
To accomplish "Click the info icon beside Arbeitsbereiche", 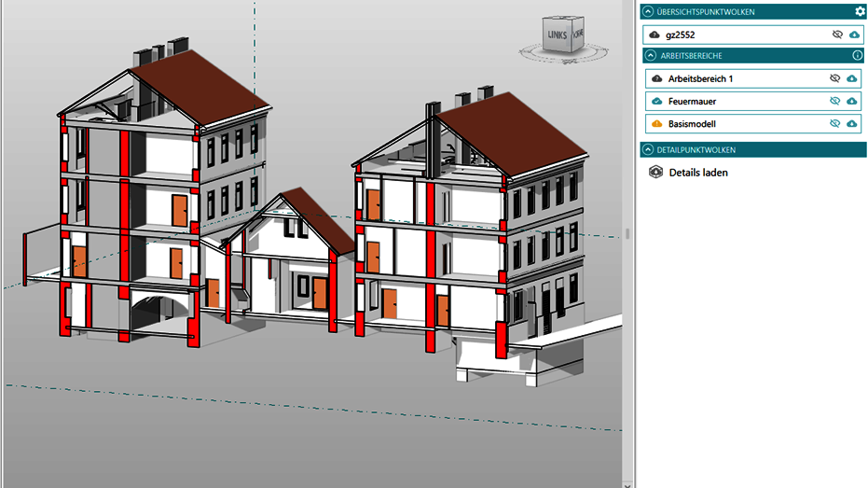I will (x=857, y=56).
